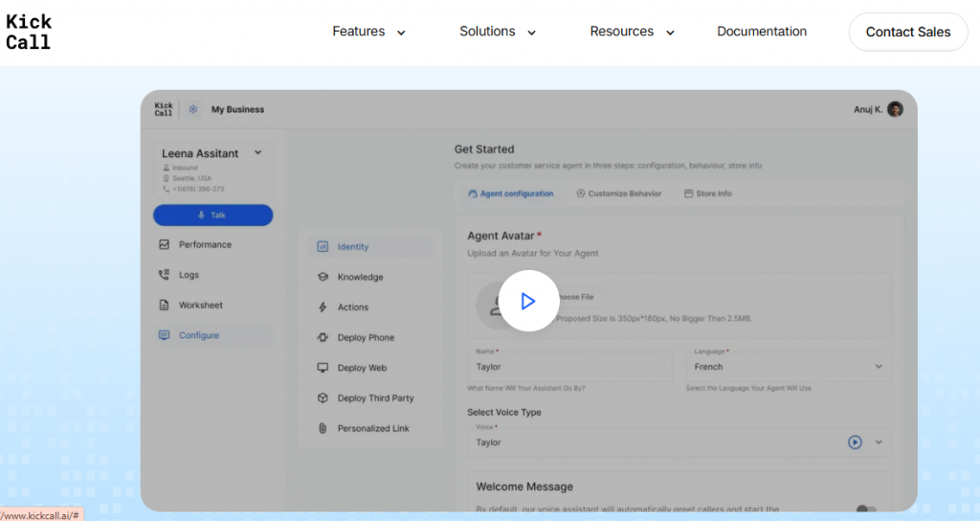Screen dimensions: 980x521
Task: Click the Deploy Phone icon
Action: [x=323, y=338]
